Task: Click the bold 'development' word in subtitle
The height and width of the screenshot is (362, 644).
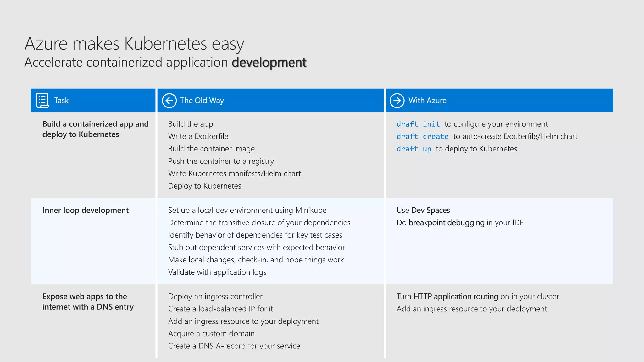Action: point(269,62)
